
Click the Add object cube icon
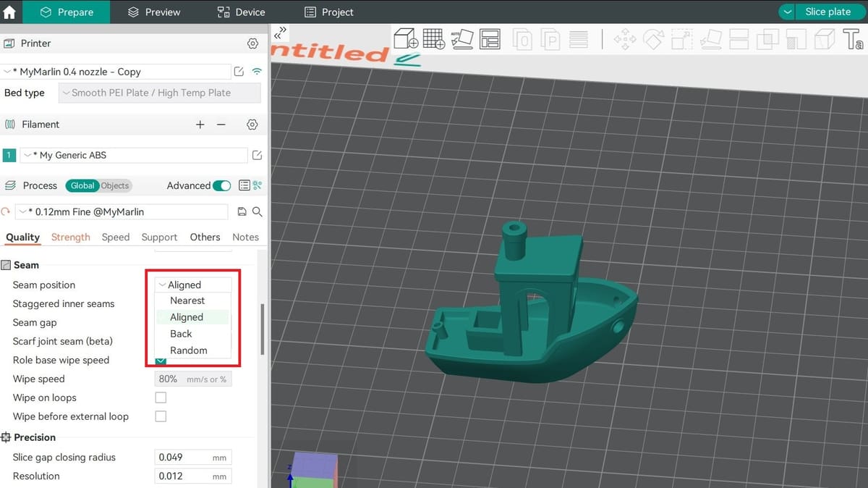click(405, 38)
